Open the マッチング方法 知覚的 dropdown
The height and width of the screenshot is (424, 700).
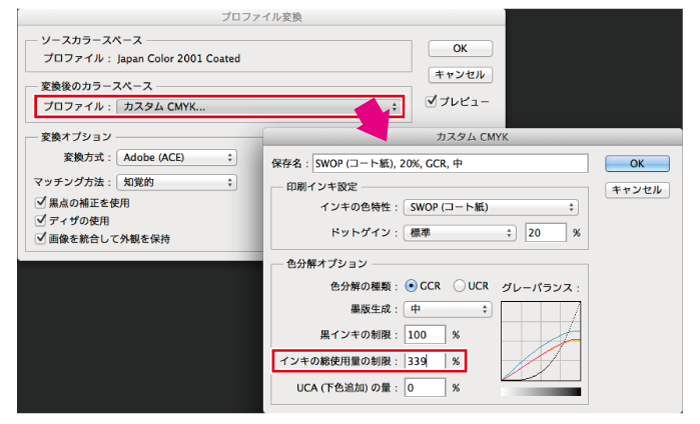[176, 182]
